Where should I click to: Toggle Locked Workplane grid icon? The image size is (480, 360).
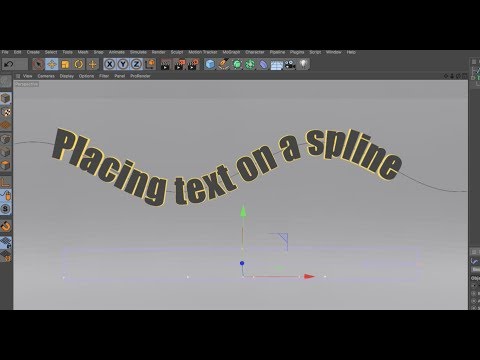[x=5, y=243]
